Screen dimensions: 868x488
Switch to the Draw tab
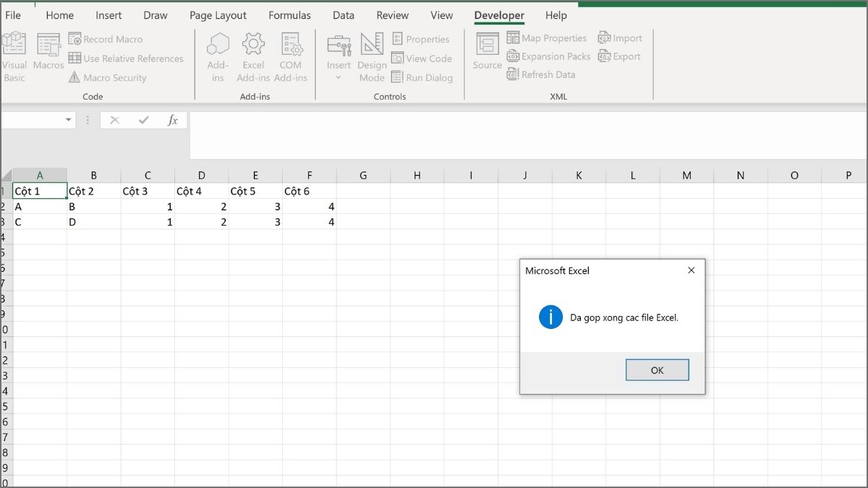click(x=156, y=15)
